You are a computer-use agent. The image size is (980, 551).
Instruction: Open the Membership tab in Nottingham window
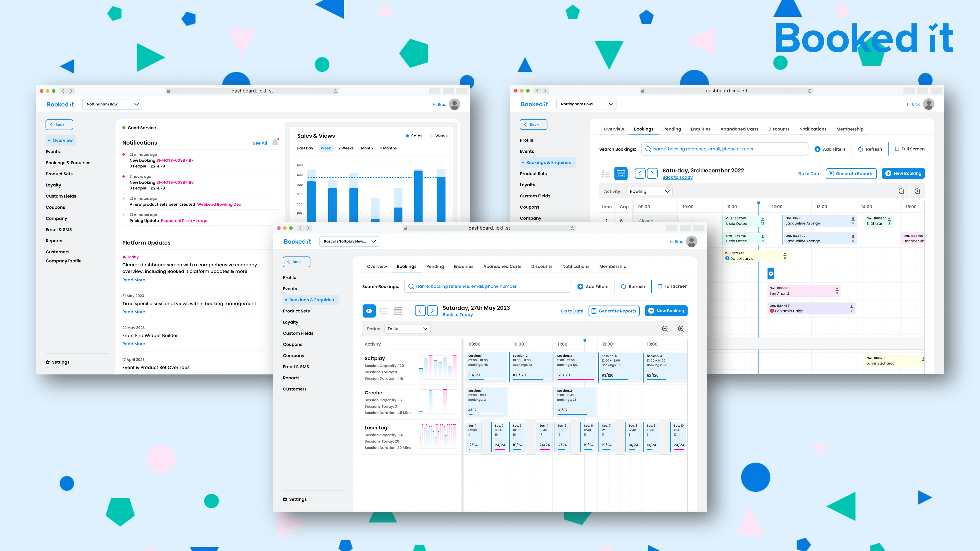849,129
